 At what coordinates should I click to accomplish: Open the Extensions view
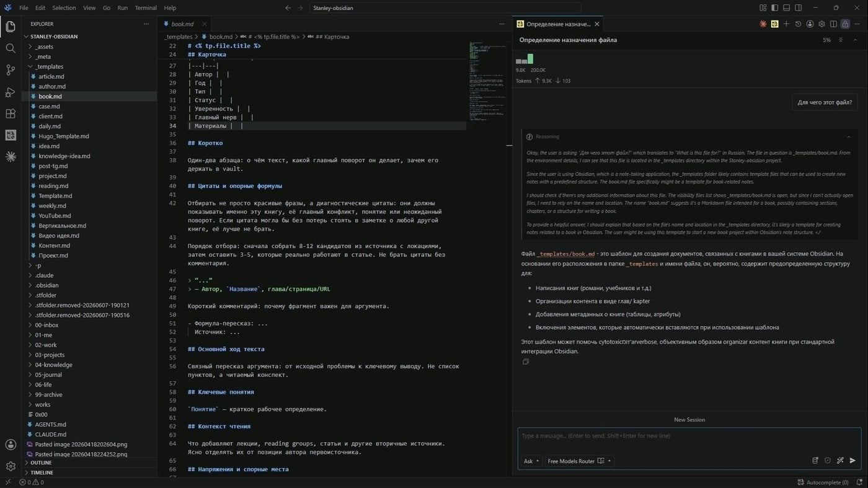pos(11,113)
